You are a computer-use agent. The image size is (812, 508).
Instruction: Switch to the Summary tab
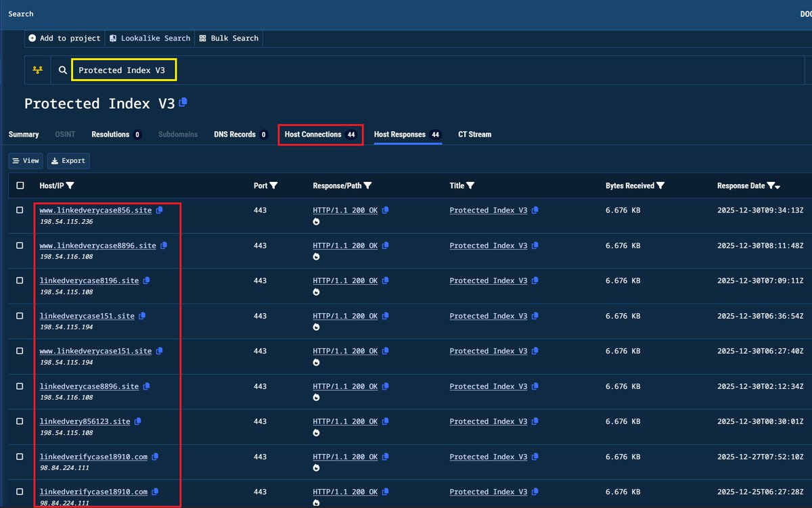point(24,134)
